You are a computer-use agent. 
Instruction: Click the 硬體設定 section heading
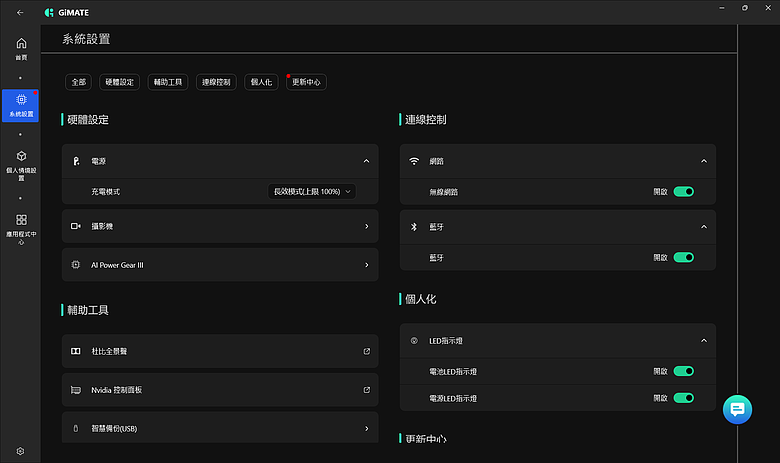point(88,119)
